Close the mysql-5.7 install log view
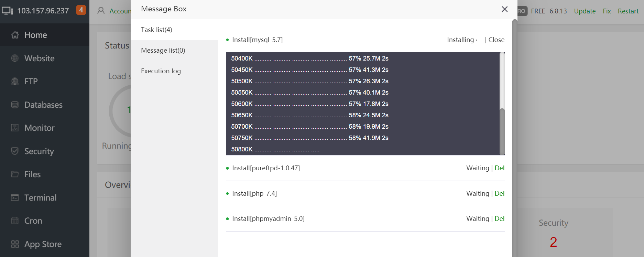 [496, 40]
